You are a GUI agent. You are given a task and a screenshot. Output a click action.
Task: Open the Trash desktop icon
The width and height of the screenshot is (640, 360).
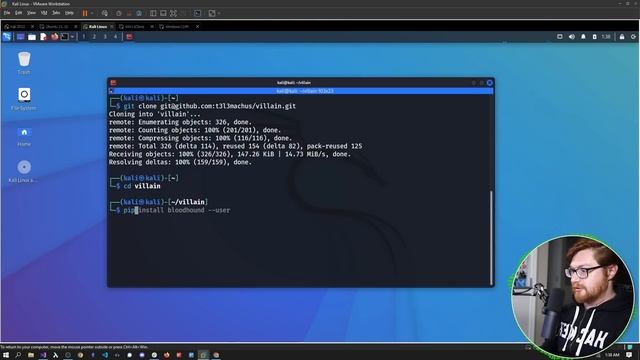coord(24,62)
